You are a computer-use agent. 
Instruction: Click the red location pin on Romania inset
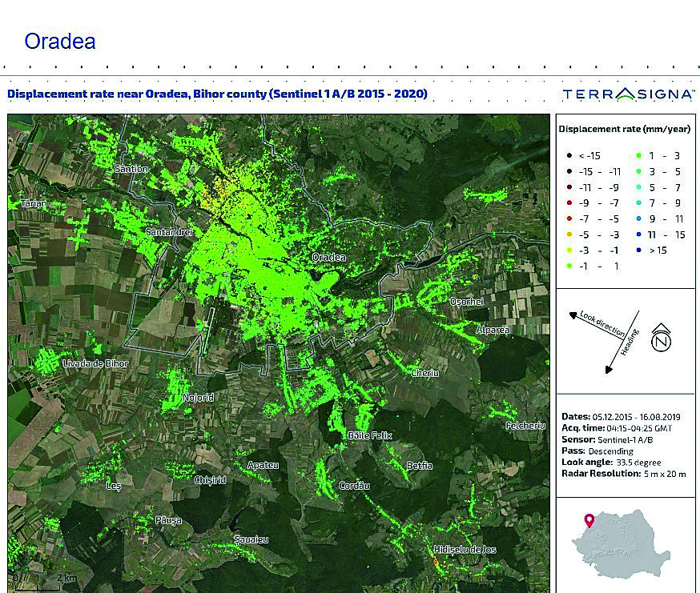[589, 521]
